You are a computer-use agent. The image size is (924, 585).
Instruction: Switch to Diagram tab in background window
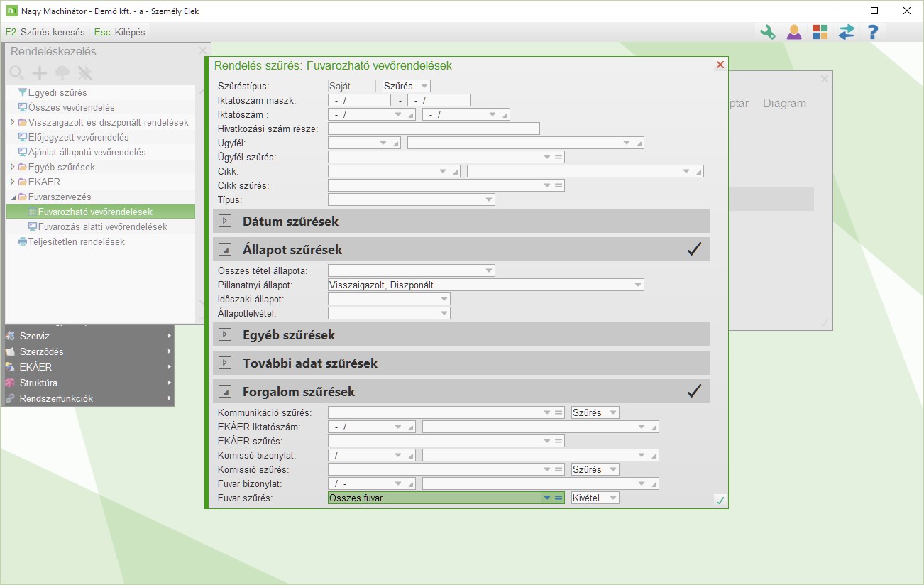click(784, 103)
